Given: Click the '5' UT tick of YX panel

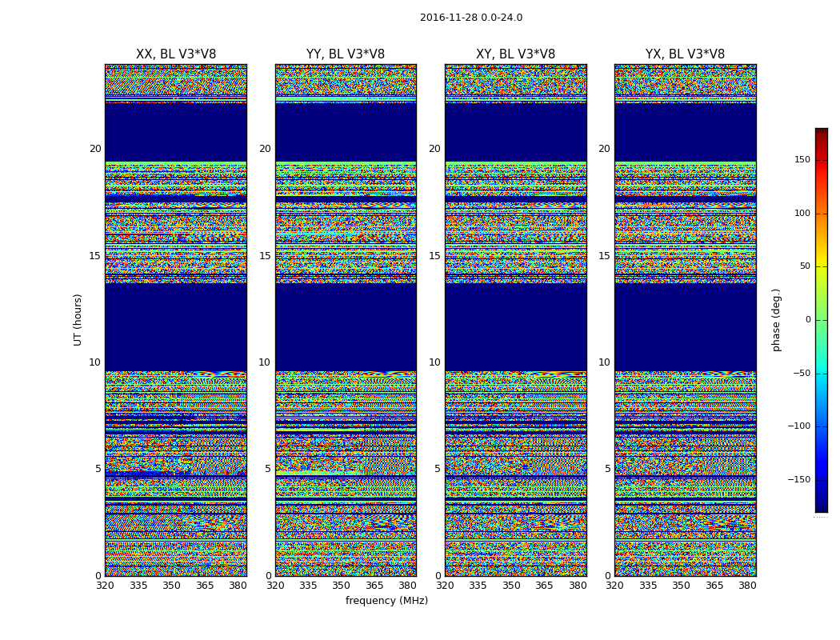Looking at the screenshot, I should (607, 469).
